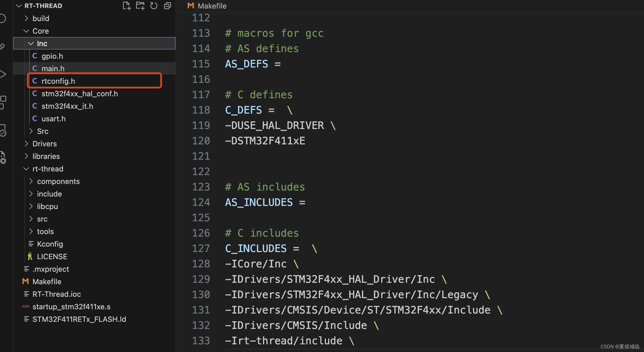The width and height of the screenshot is (644, 352).
Task: Click the Refresh Explorer icon
Action: (154, 6)
